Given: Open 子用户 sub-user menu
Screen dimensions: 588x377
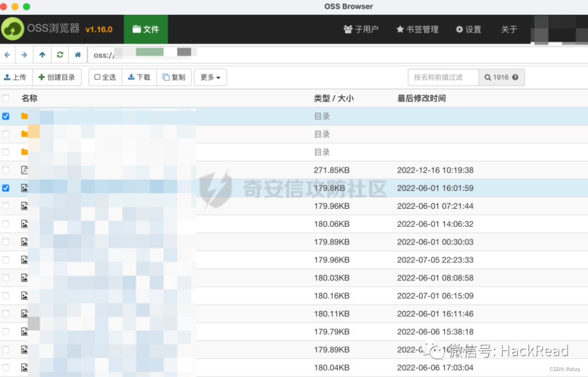Looking at the screenshot, I should [361, 29].
